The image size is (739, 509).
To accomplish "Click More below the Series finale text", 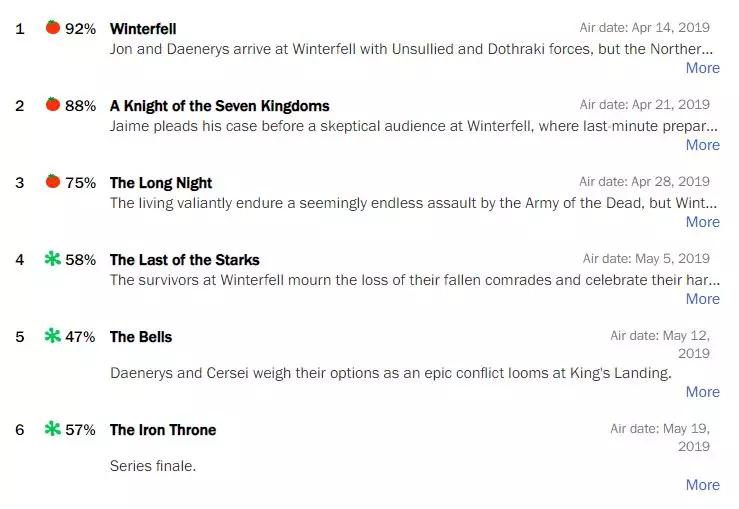I will coord(702,484).
